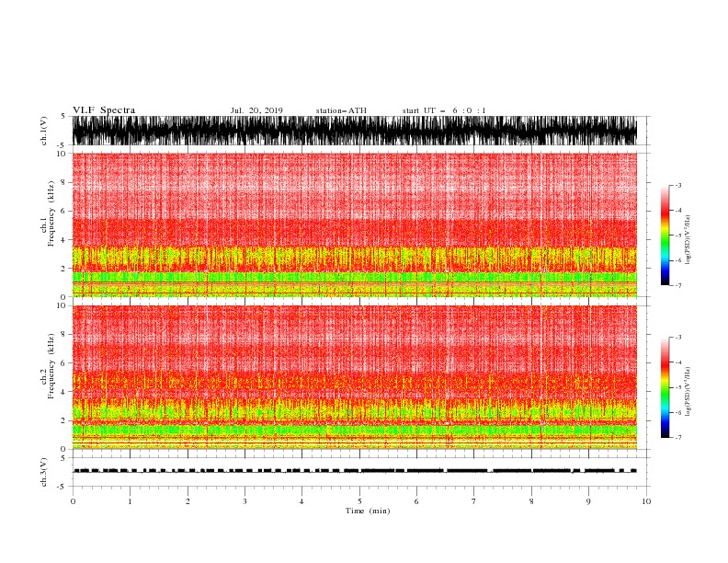
Task: Click the ch.1 frequency tick label 6
Action: click(64, 211)
